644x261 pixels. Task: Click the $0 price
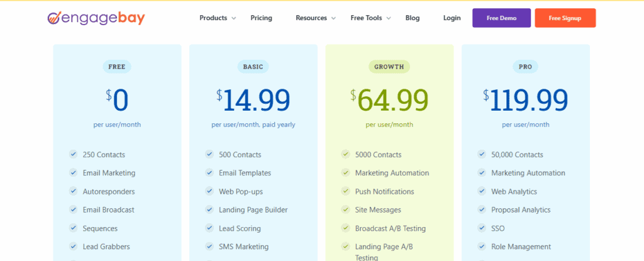[x=117, y=100]
